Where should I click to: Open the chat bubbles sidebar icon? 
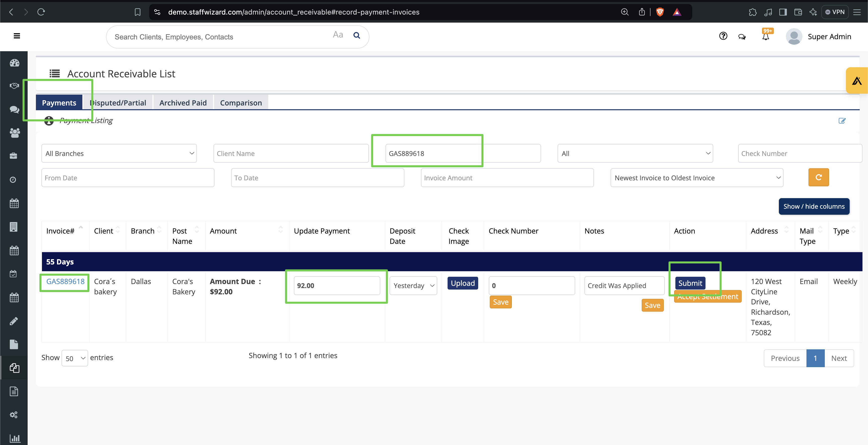(x=14, y=109)
